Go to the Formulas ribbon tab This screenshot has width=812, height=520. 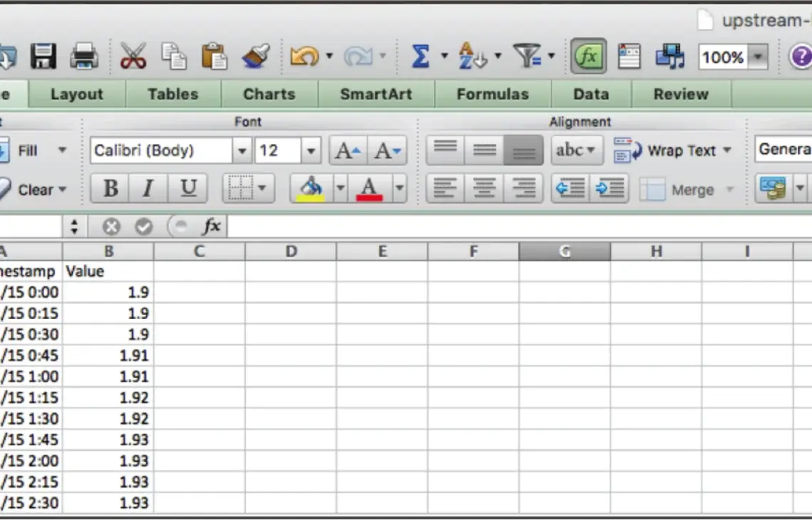point(492,94)
